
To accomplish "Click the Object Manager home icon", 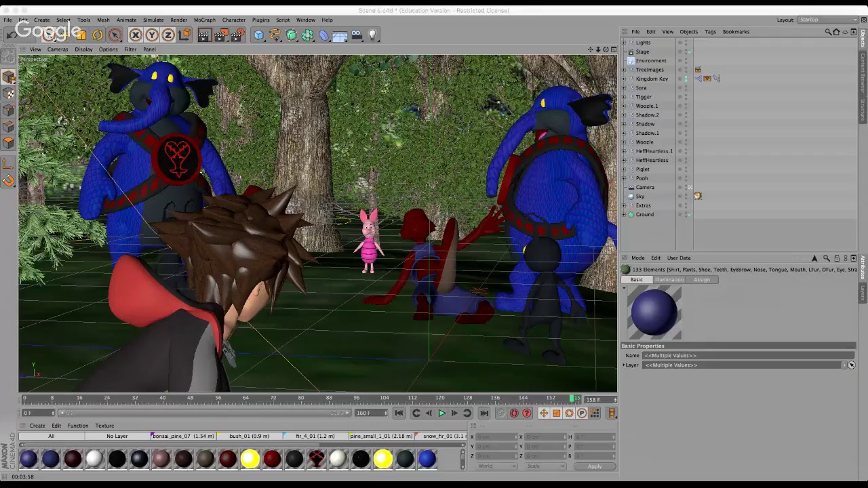I will pos(836,32).
